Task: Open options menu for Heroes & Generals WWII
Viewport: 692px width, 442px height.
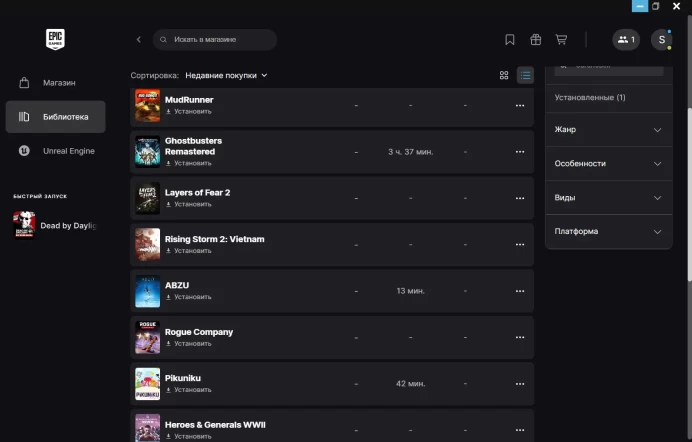Action: click(x=520, y=430)
